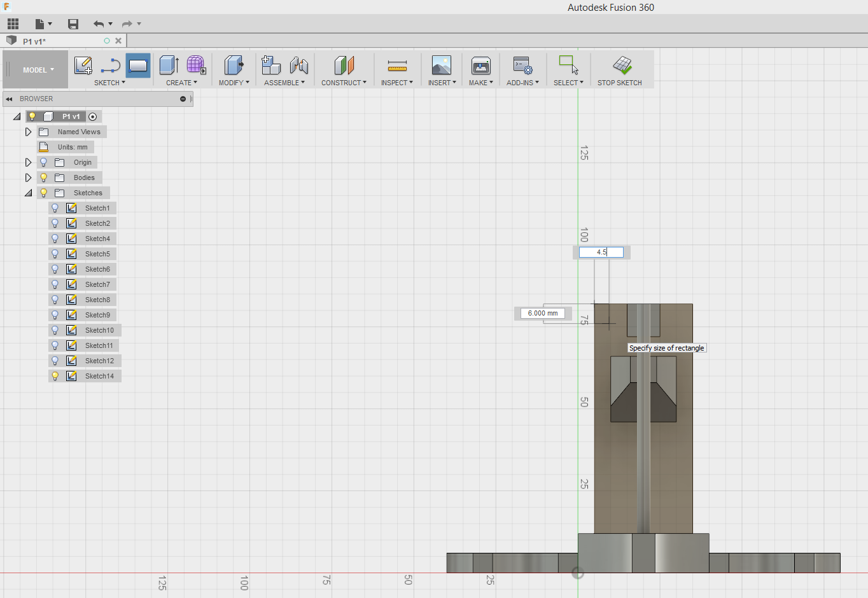Click the 6.000 mm dimension field
Image resolution: width=868 pixels, height=598 pixels.
543,313
